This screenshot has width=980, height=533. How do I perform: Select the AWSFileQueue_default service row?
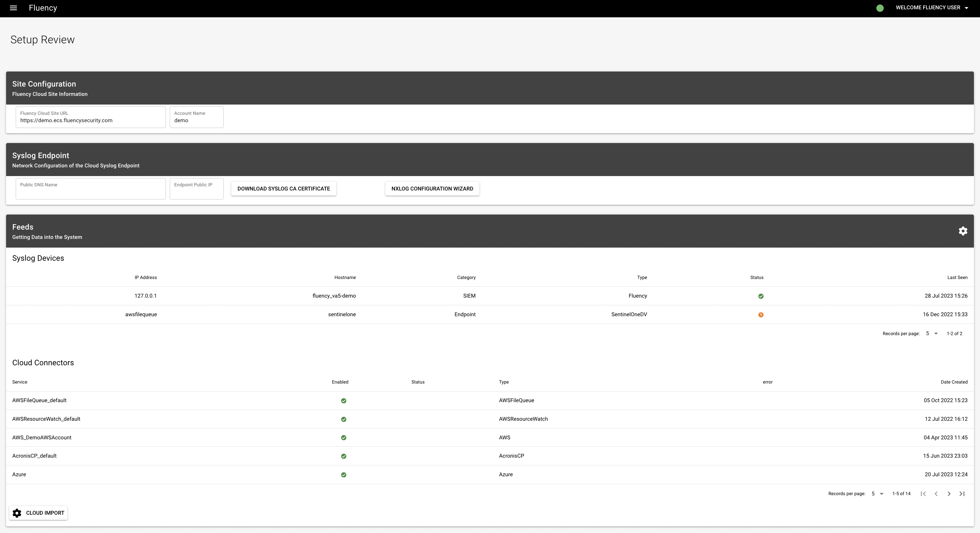pos(490,401)
